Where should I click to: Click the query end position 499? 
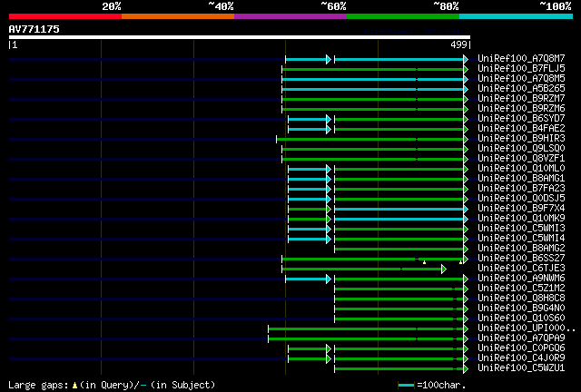(458, 44)
